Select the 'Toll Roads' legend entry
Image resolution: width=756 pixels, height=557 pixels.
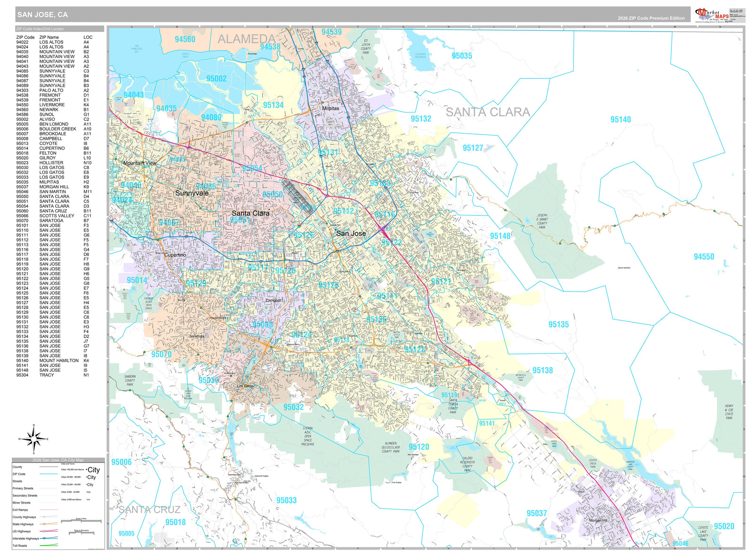(34, 546)
